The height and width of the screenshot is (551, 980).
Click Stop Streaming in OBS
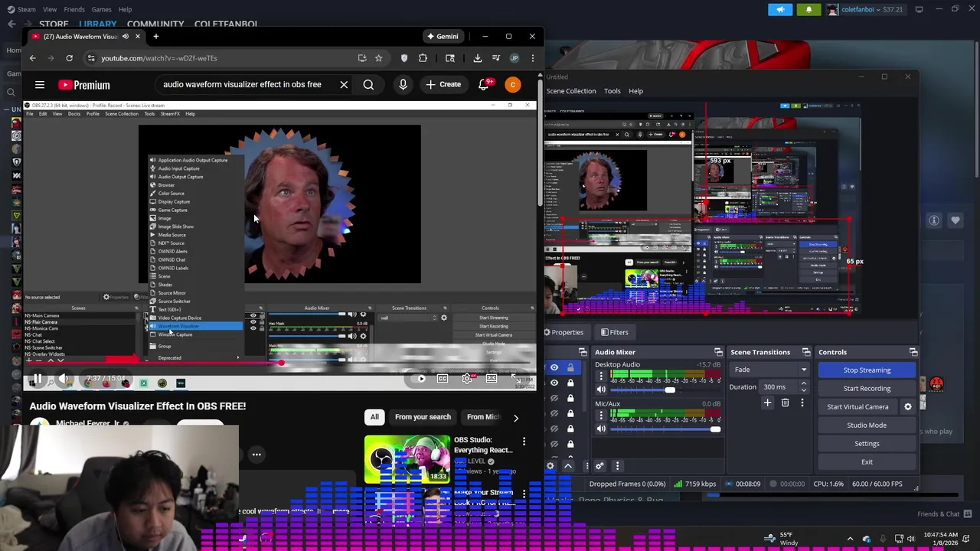pos(867,370)
